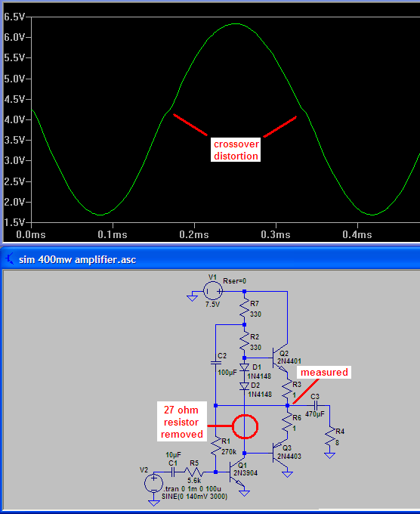Select the V2 sine source symbol
The image size is (420, 514).
coord(153,483)
